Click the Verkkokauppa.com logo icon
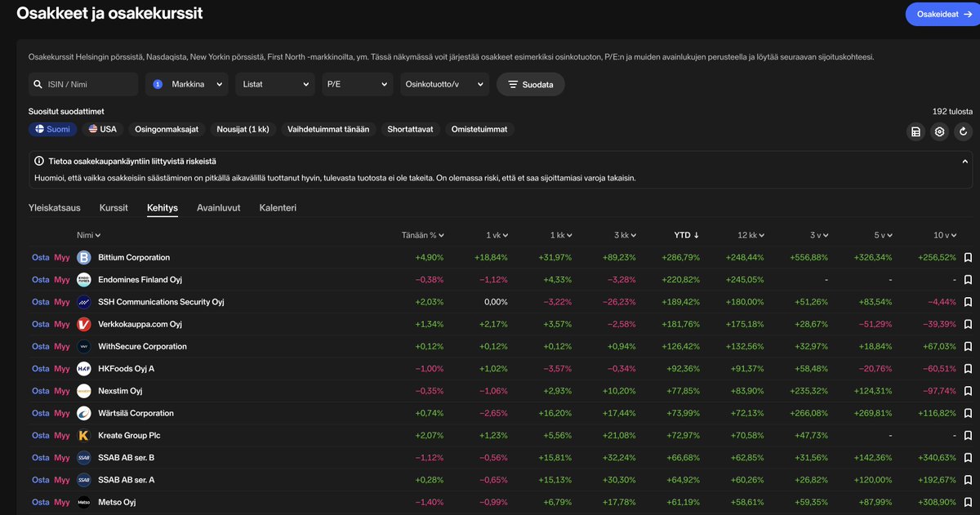 tap(83, 324)
